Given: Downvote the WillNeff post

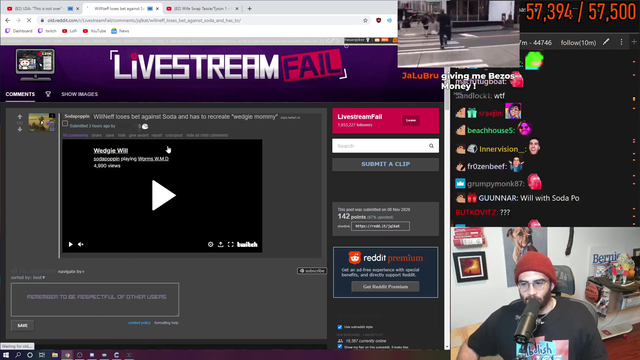Looking at the screenshot, I should [x=20, y=129].
